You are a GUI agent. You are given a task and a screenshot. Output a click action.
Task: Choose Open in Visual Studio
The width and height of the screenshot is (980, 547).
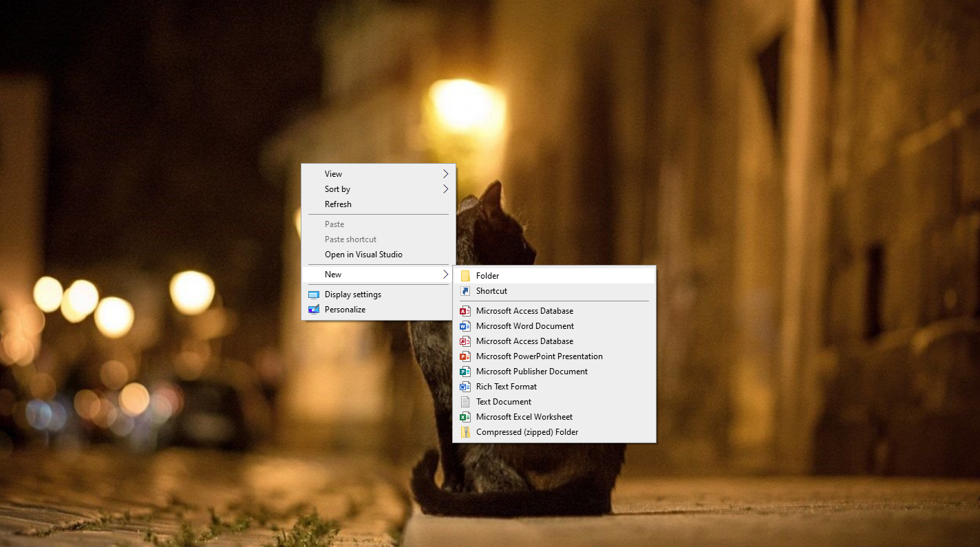(x=379, y=255)
